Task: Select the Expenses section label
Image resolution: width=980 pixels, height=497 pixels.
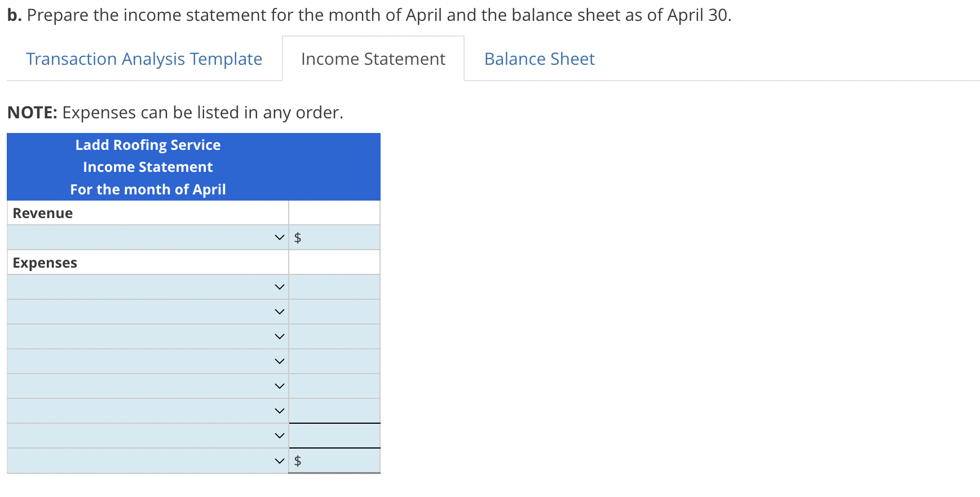Action: tap(45, 262)
